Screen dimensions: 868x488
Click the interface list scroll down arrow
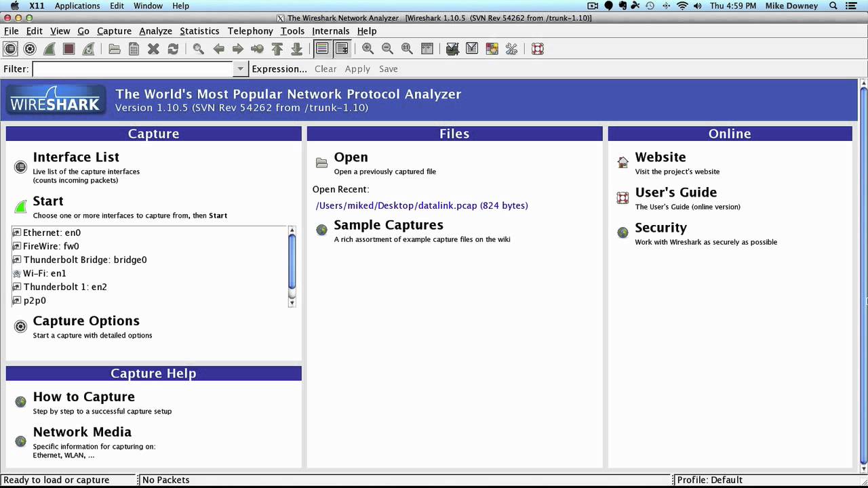[292, 303]
